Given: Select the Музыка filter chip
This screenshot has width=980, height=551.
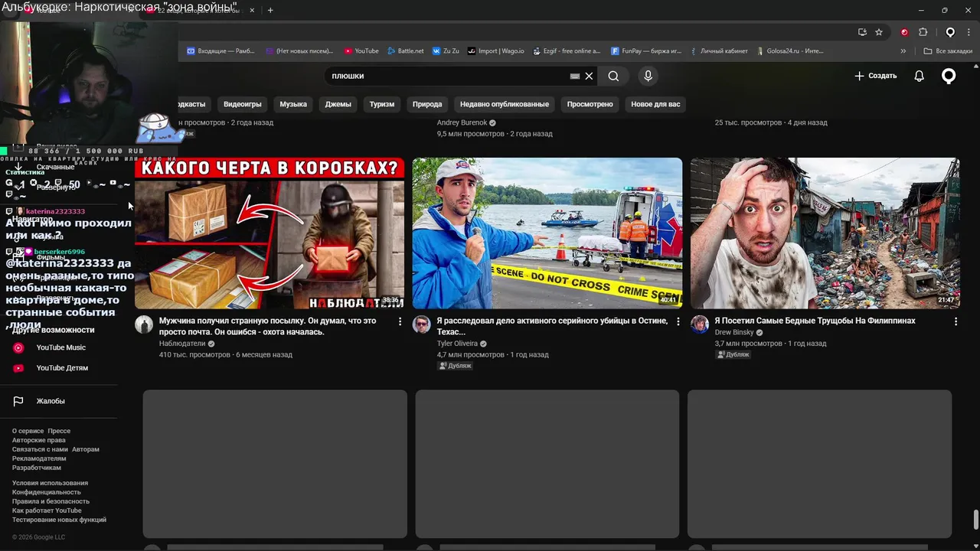Looking at the screenshot, I should point(293,104).
